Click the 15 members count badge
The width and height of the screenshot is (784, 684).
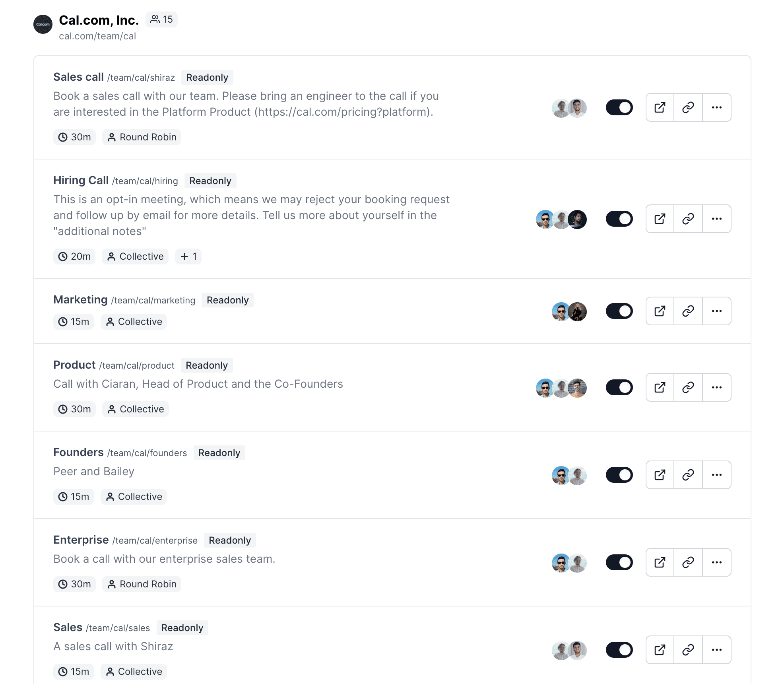(161, 19)
